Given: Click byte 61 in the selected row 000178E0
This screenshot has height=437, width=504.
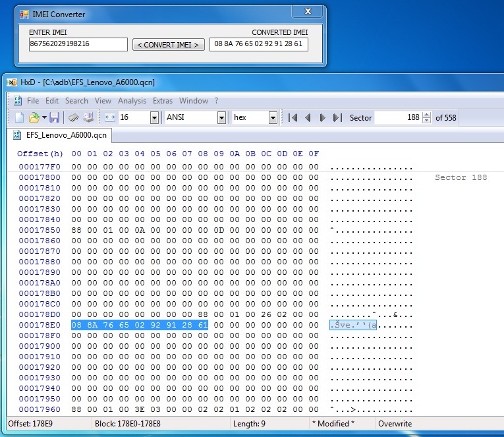Looking at the screenshot, I should click(203, 325).
